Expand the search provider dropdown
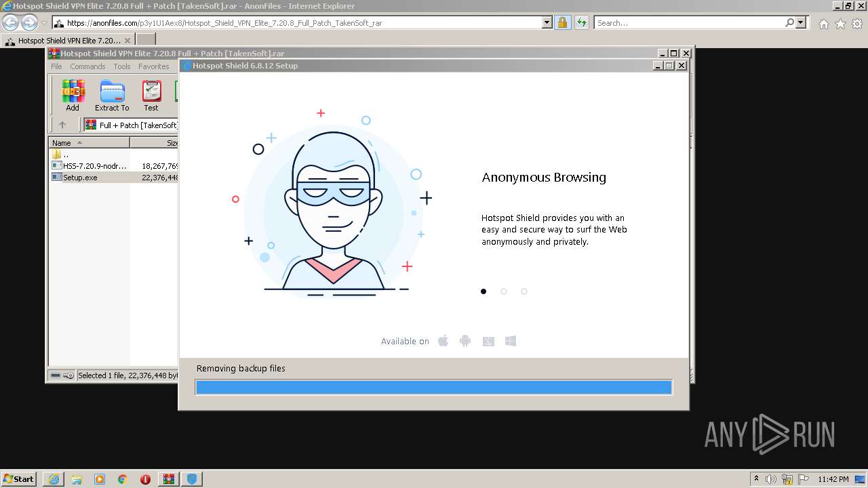 [801, 22]
